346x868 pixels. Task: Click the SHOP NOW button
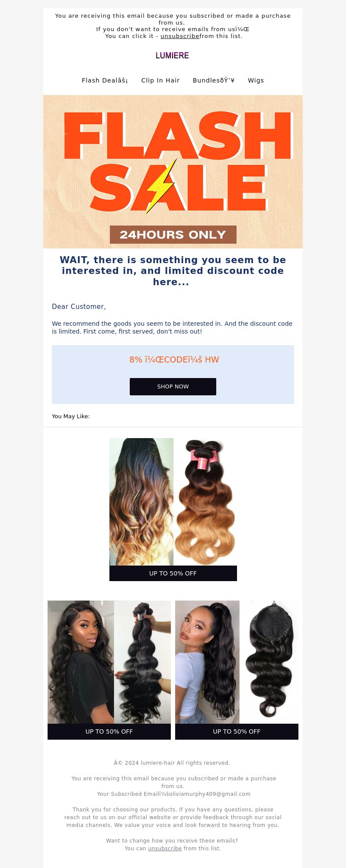coord(173,387)
